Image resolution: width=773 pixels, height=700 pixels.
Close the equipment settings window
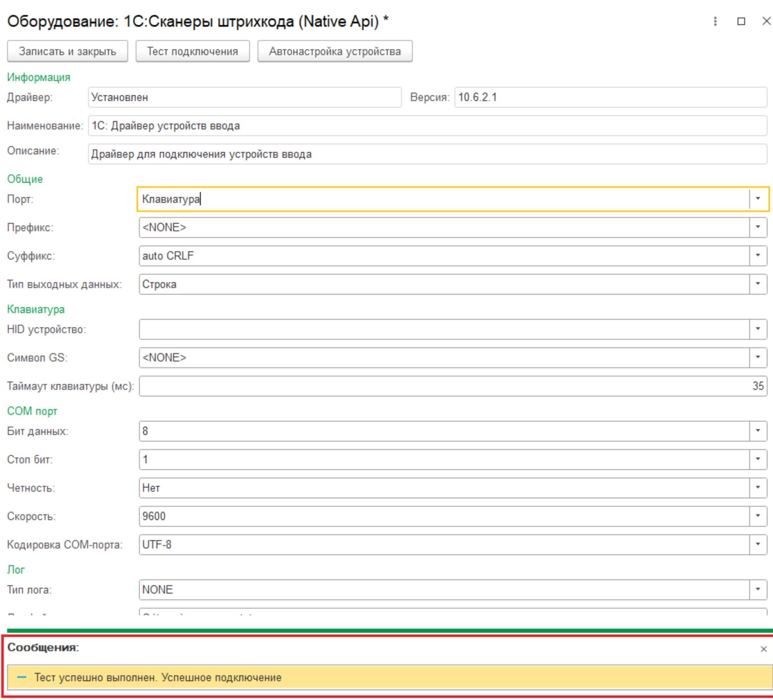[766, 21]
